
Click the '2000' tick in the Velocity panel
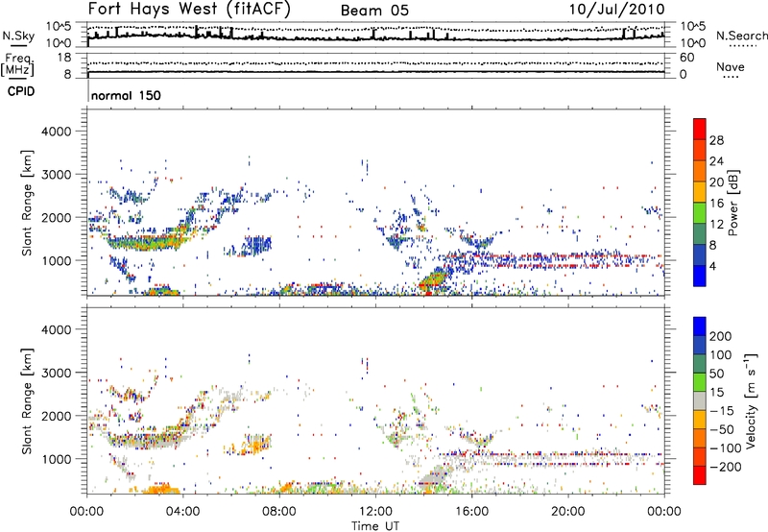tap(57, 416)
